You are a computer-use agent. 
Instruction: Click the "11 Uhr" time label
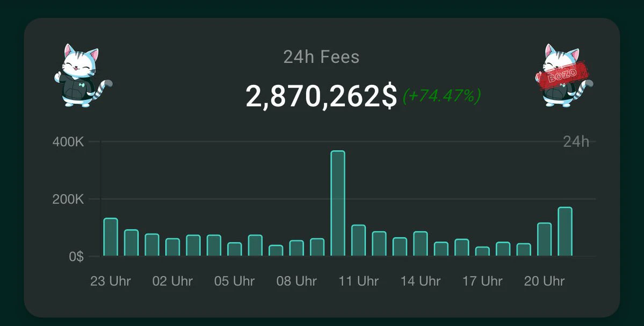coord(359,281)
